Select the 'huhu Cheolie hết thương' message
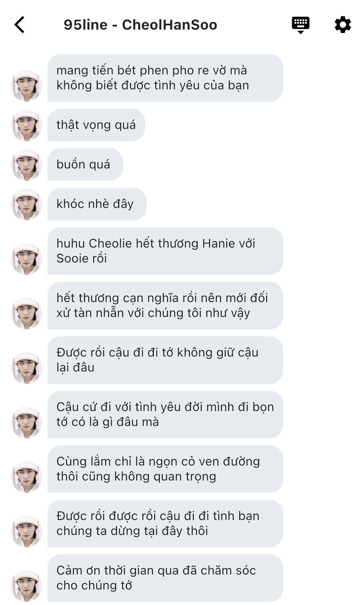This screenshot has width=364, height=605. click(x=165, y=251)
